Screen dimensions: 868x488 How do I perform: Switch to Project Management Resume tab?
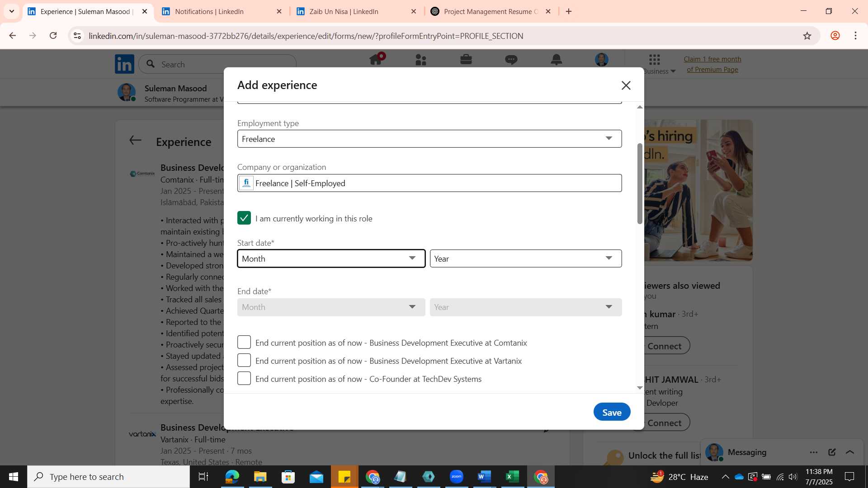tap(491, 11)
